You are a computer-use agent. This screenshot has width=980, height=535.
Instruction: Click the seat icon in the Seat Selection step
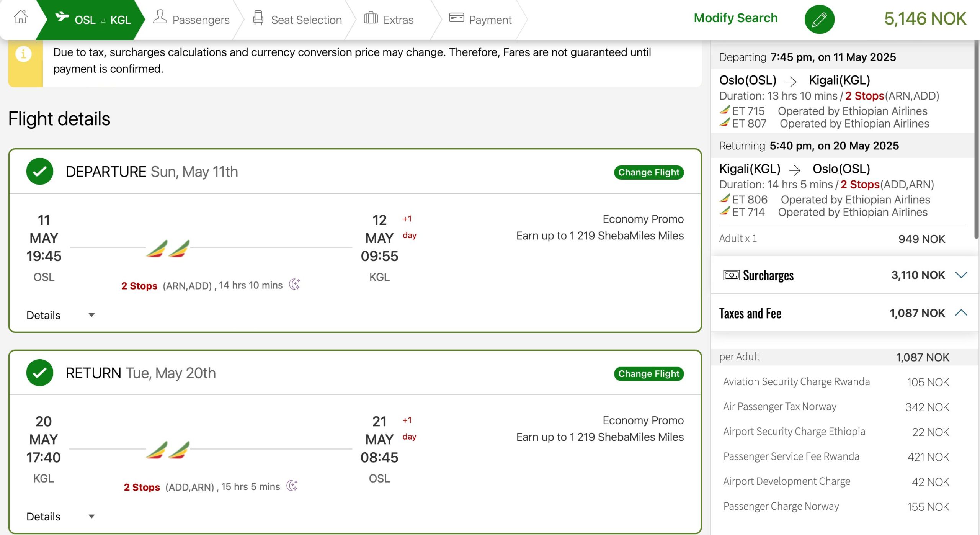click(258, 18)
